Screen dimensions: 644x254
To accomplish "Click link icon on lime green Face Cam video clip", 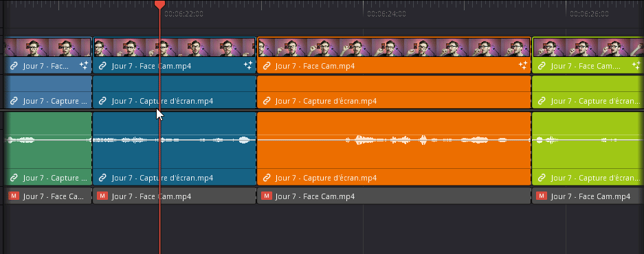I will point(542,66).
